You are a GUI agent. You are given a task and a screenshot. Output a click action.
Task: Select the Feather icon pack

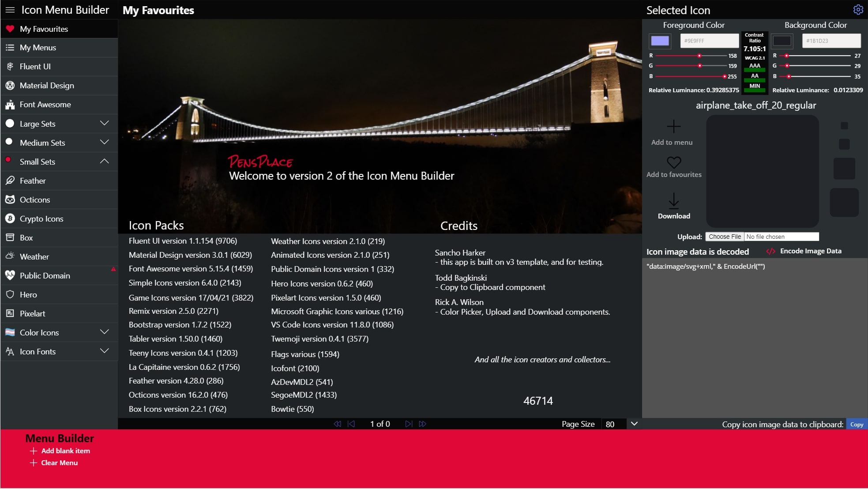click(x=33, y=181)
